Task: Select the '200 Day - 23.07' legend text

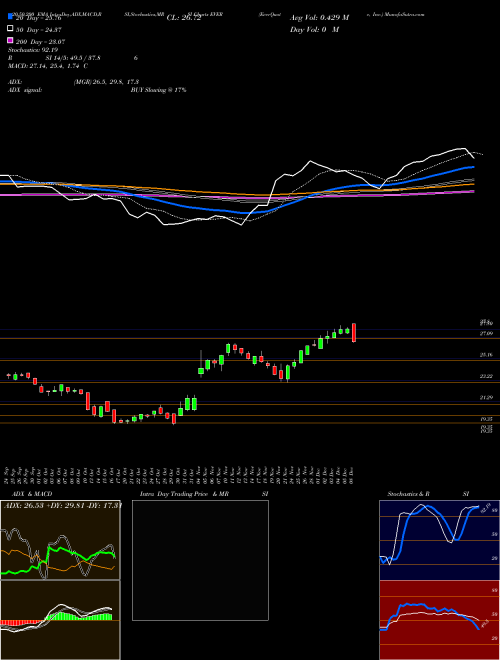Action: (x=40, y=42)
